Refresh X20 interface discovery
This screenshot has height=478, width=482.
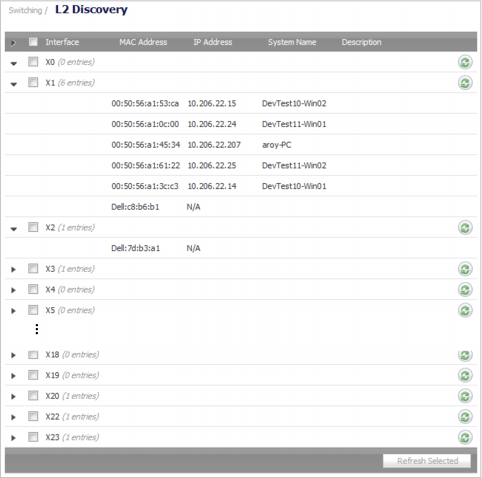click(x=465, y=396)
